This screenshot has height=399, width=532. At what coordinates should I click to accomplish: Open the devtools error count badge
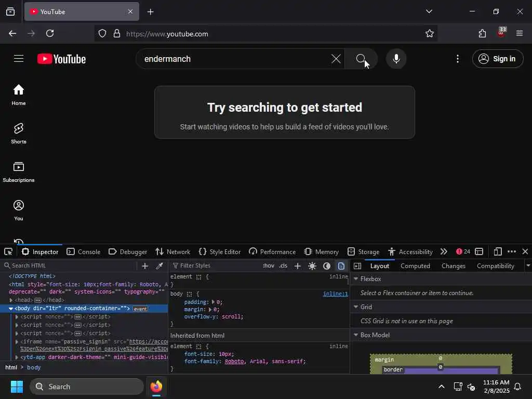(463, 252)
